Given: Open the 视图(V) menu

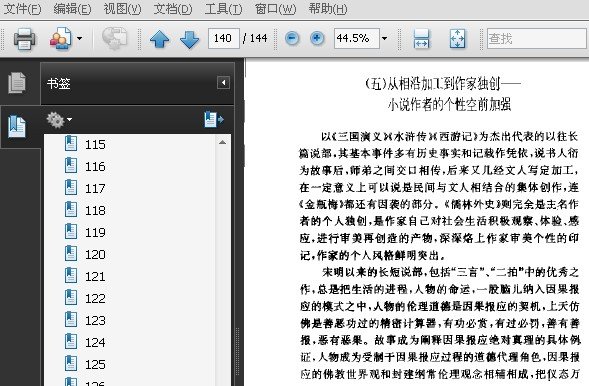Looking at the screenshot, I should coord(122,9).
